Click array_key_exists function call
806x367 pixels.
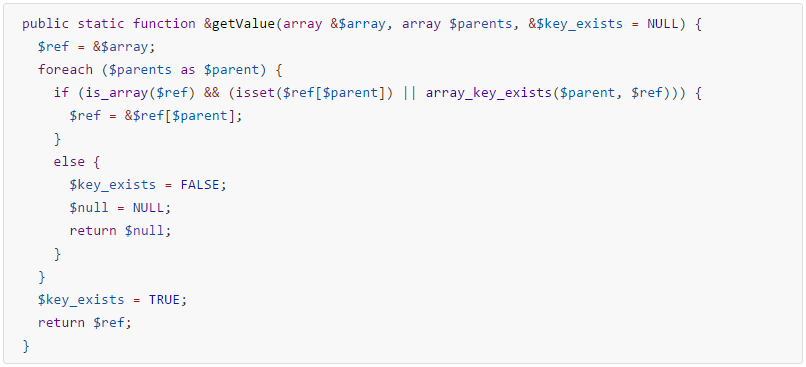point(488,93)
